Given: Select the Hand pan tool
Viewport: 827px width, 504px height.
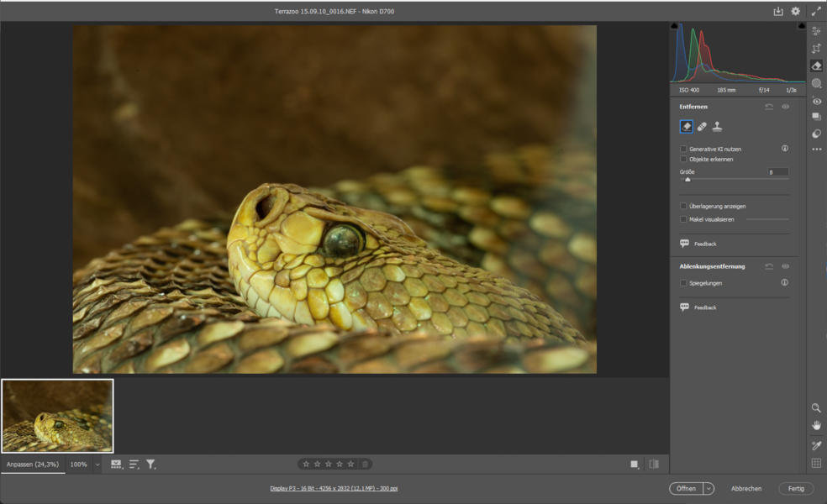Looking at the screenshot, I should (x=816, y=426).
